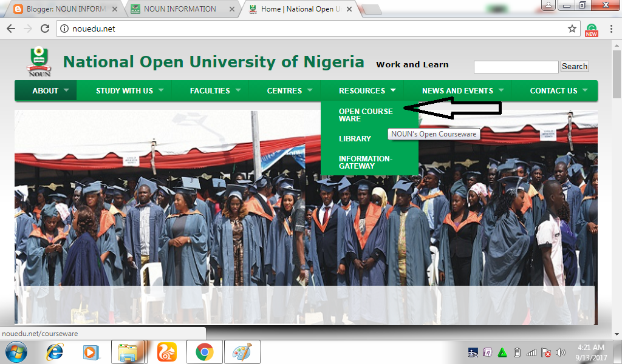Open the FACULTIES menu
This screenshot has height=364, width=622.
pos(210,91)
